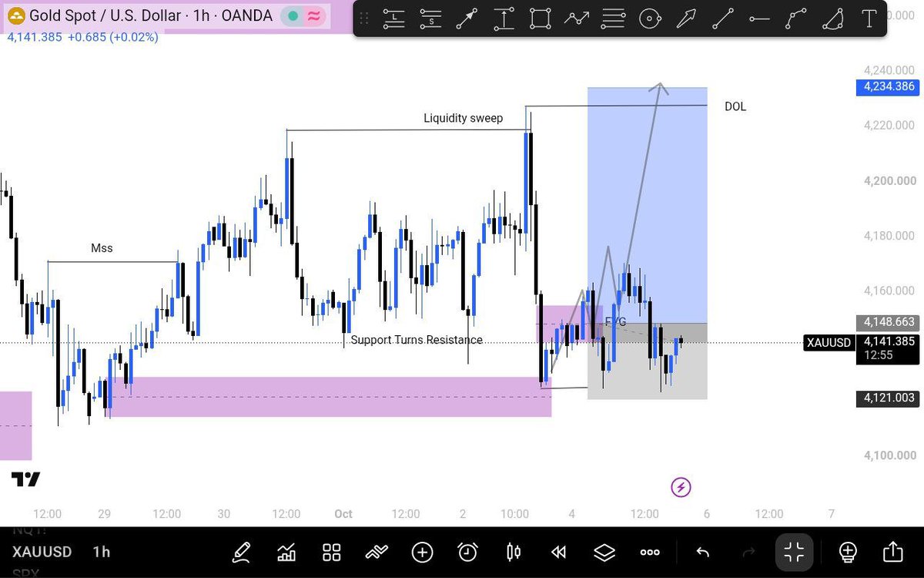Open the object tree layers icon
This screenshot has width=924, height=578.
604,552
